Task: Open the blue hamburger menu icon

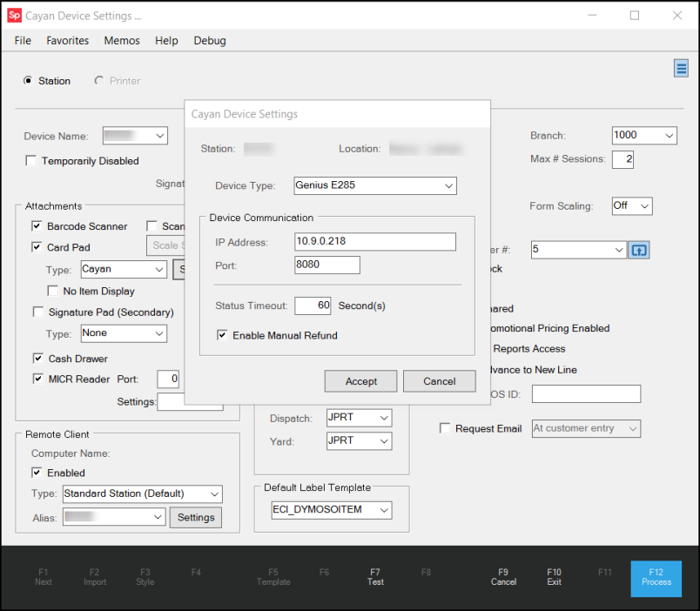Action: tap(681, 68)
